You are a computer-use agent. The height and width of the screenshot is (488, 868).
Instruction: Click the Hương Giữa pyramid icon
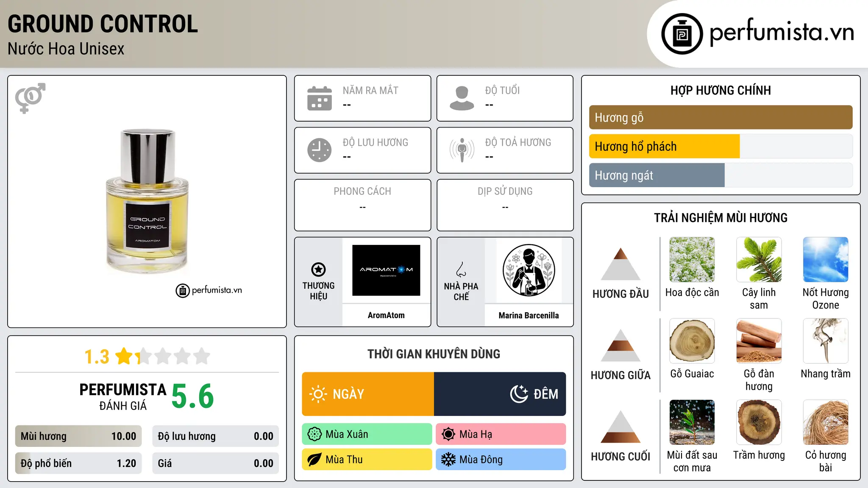(x=620, y=345)
